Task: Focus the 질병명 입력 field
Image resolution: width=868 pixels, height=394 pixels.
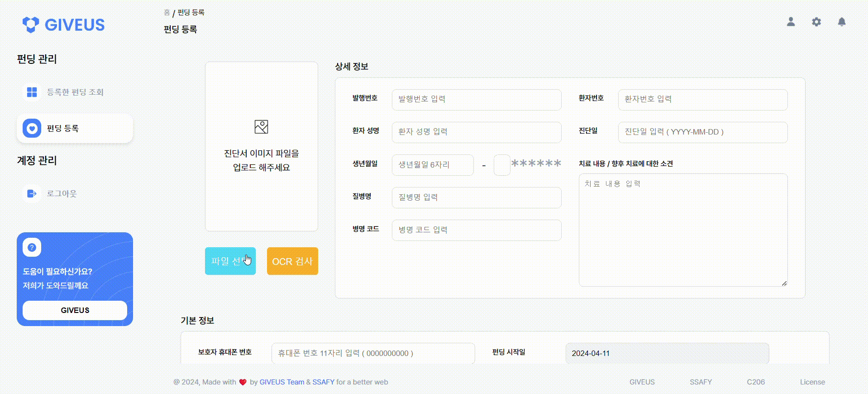Action: [x=477, y=197]
